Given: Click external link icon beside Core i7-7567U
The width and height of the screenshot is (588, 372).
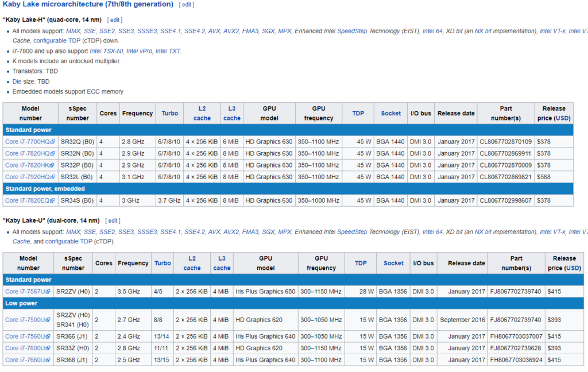Looking at the screenshot, I should click(x=48, y=292).
